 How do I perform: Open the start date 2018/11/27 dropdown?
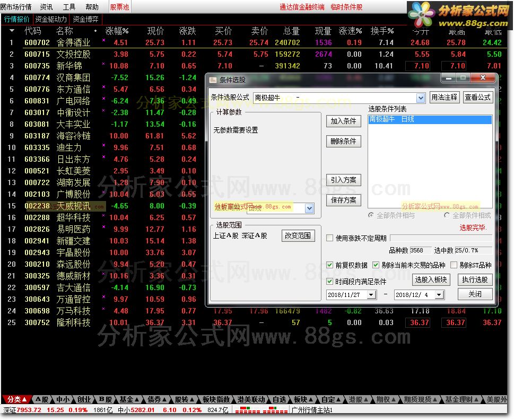point(371,295)
